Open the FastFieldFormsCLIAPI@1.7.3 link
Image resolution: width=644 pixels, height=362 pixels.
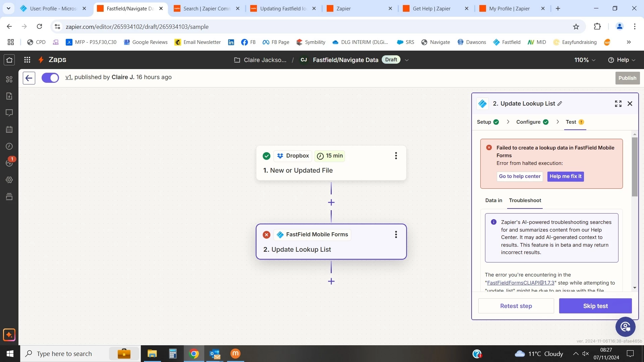[x=520, y=283]
